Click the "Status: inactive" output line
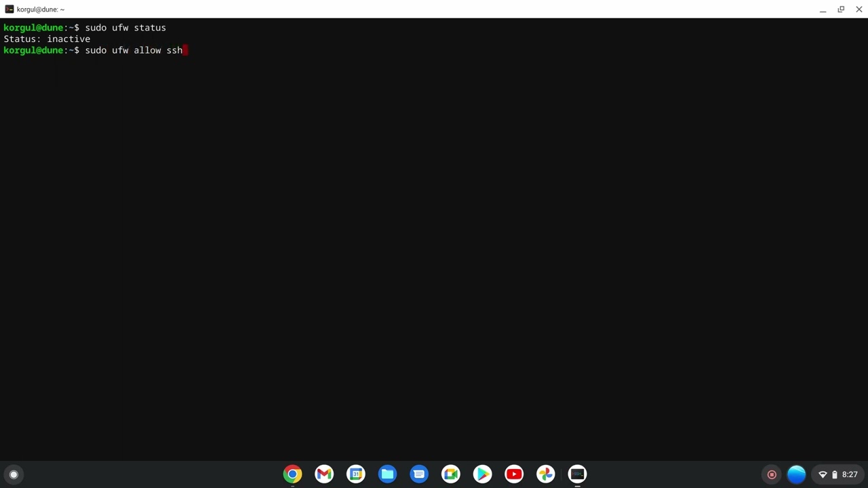This screenshot has height=488, width=868. tap(47, 39)
